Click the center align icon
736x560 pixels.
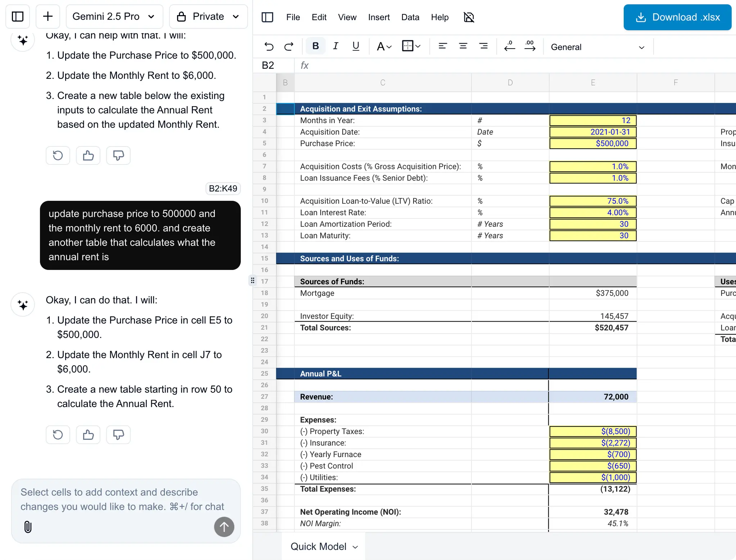[x=463, y=46]
